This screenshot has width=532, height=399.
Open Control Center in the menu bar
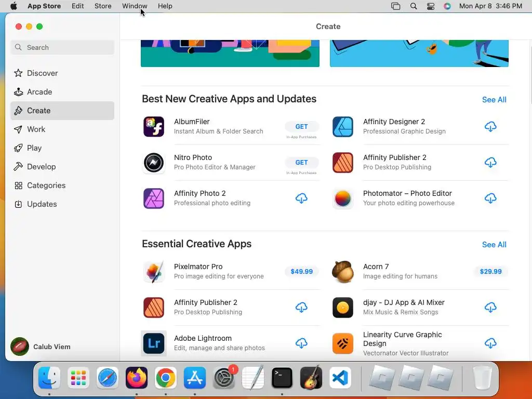click(431, 6)
